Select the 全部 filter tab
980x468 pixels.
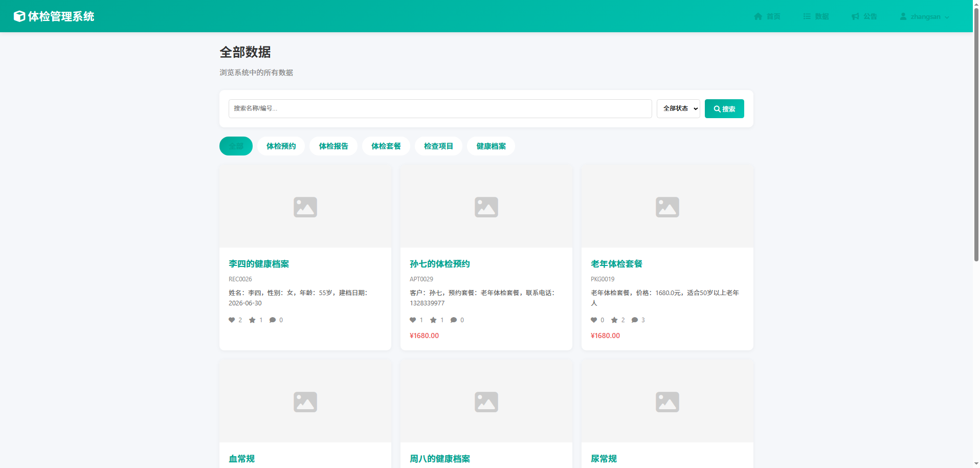click(236, 146)
